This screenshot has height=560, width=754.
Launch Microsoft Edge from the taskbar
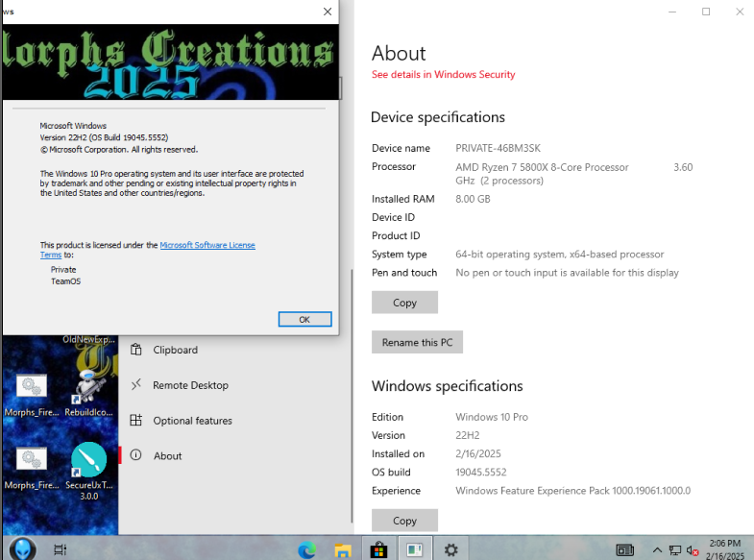pos(306,549)
